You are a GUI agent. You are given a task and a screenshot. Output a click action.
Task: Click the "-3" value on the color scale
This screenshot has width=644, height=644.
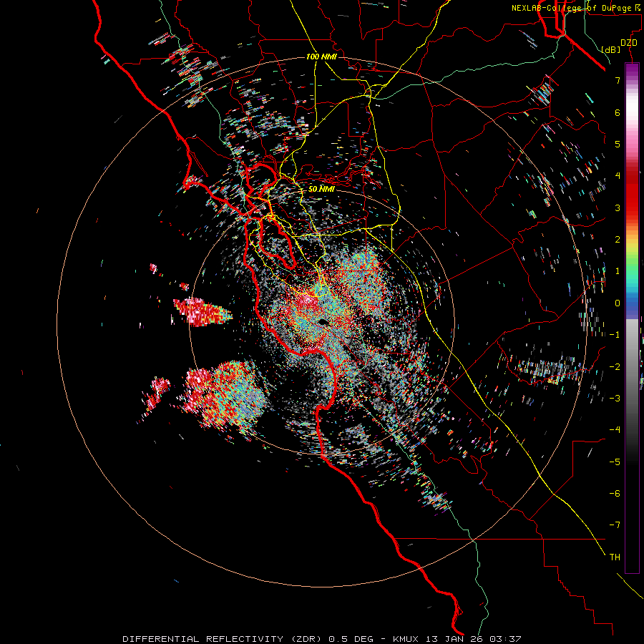click(615, 399)
